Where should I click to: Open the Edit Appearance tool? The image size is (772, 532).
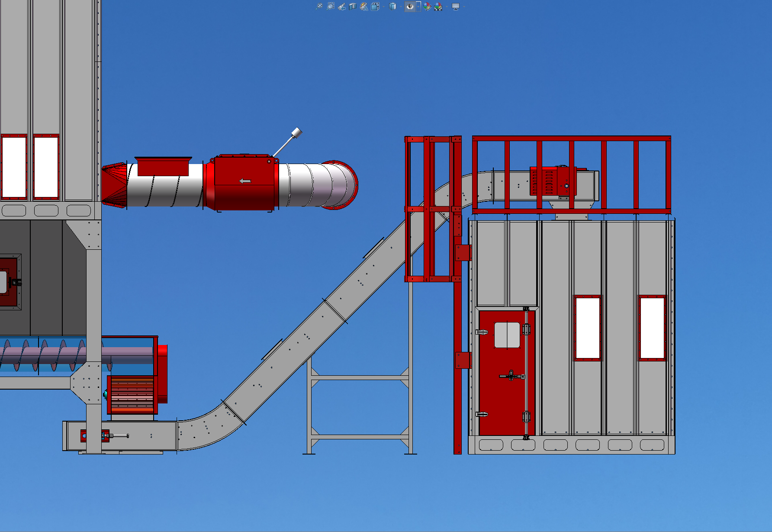coord(428,6)
